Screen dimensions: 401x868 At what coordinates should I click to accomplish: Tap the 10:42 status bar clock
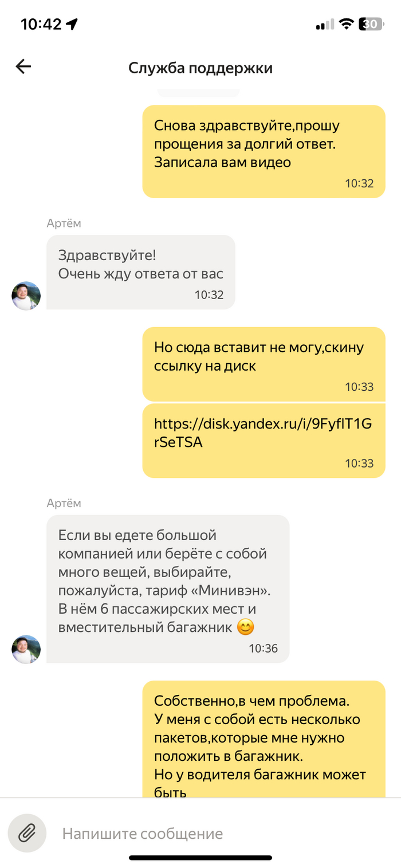click(x=41, y=24)
